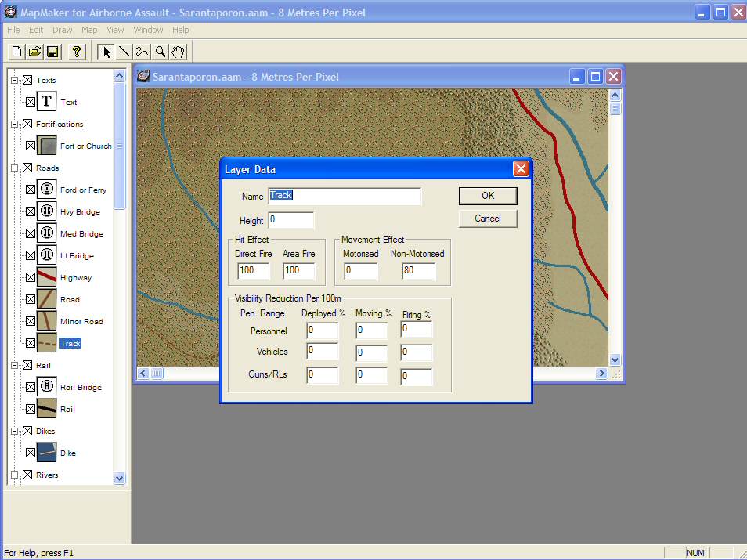Toggle the Track layer checkbox
The width and height of the screenshot is (747, 560).
tap(31, 343)
